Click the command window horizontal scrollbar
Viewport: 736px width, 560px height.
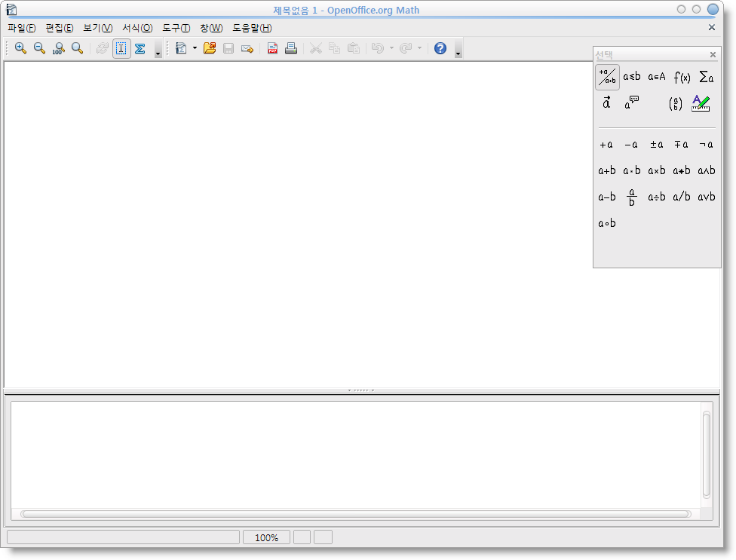click(356, 514)
